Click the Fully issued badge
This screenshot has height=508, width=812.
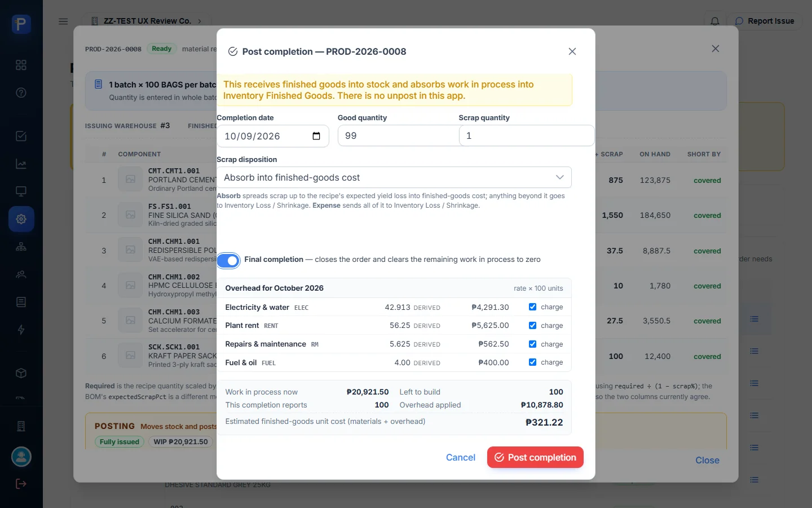(x=120, y=442)
